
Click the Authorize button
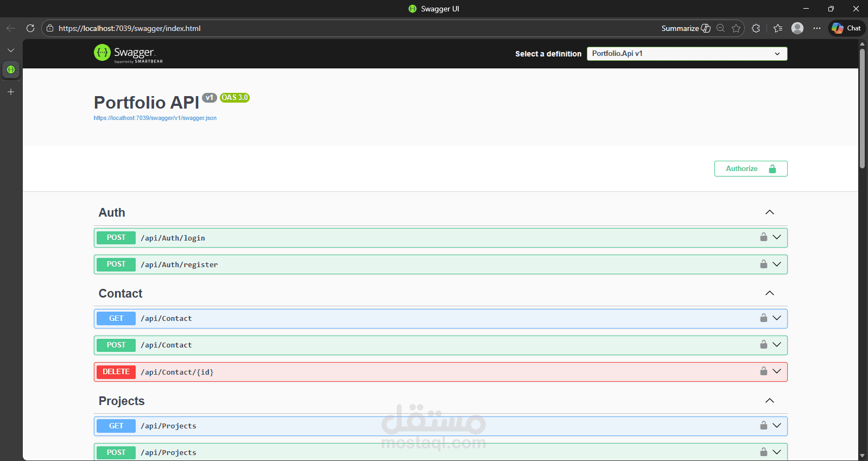751,169
